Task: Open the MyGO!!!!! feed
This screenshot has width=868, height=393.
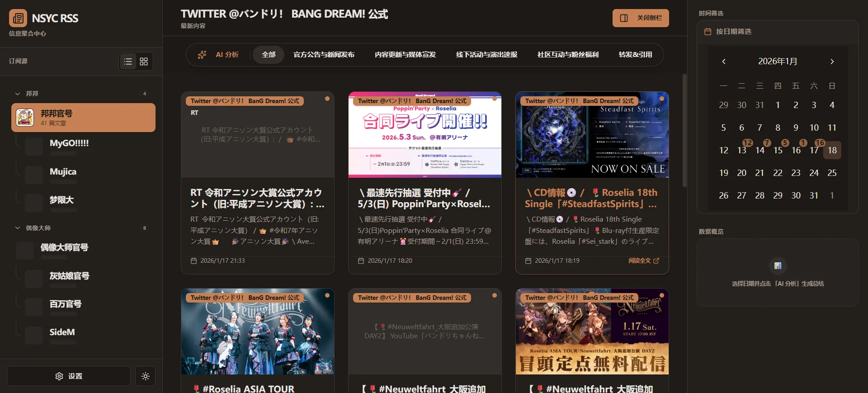Action: (x=69, y=143)
